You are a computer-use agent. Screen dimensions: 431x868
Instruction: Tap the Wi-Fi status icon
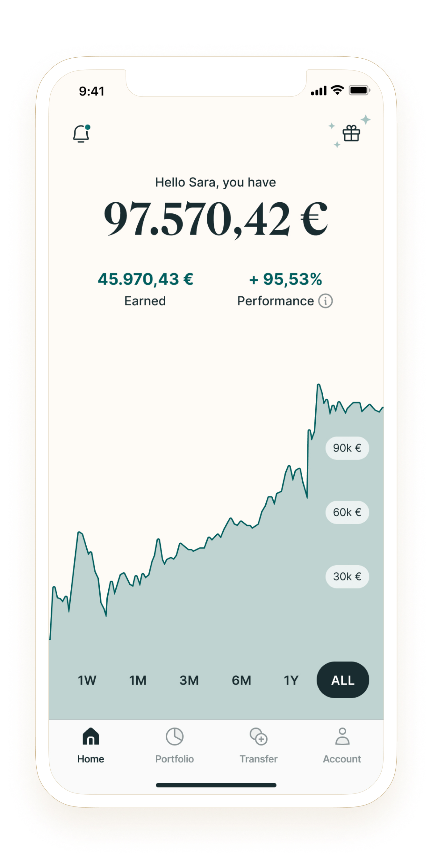(x=337, y=90)
